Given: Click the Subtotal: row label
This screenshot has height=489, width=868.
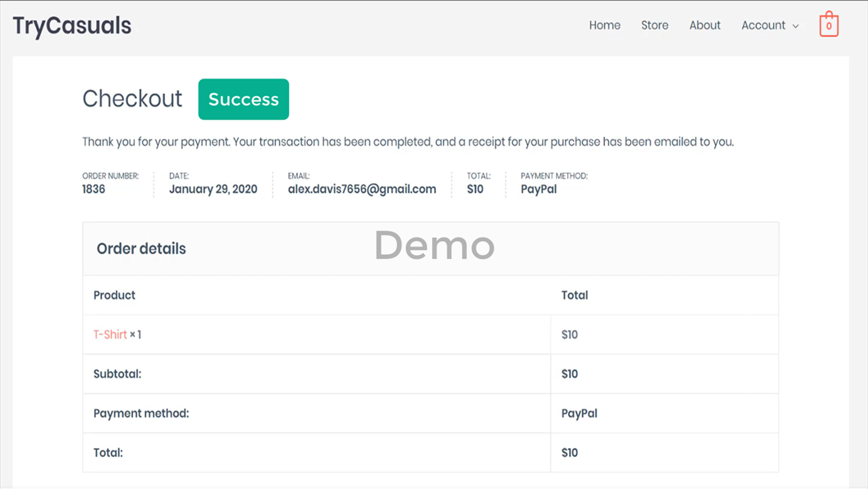Looking at the screenshot, I should click(117, 374).
